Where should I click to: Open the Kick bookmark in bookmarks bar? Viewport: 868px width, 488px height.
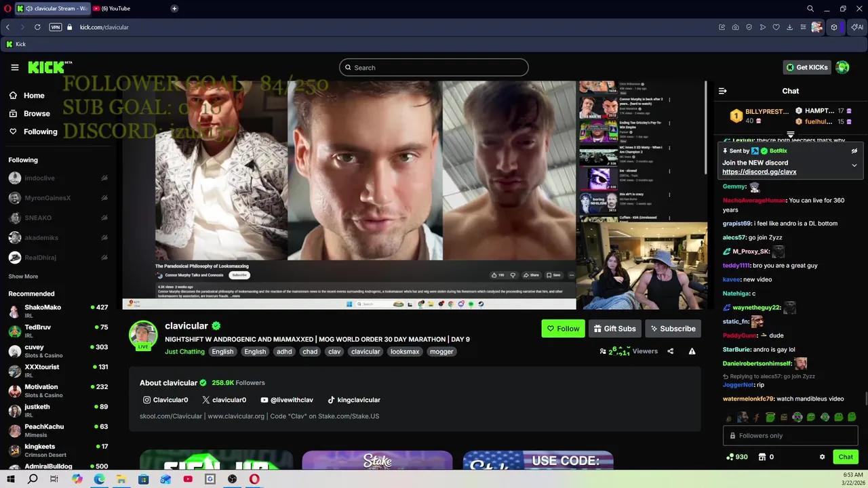click(16, 44)
